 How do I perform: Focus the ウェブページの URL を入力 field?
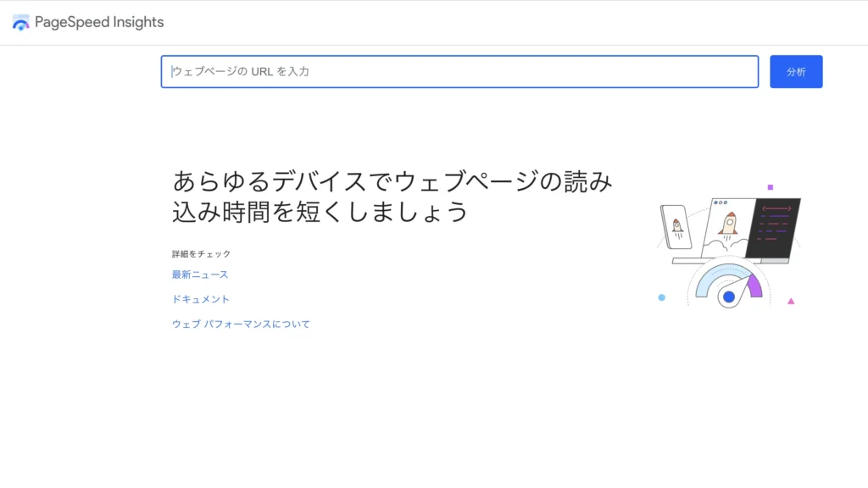[x=459, y=72]
